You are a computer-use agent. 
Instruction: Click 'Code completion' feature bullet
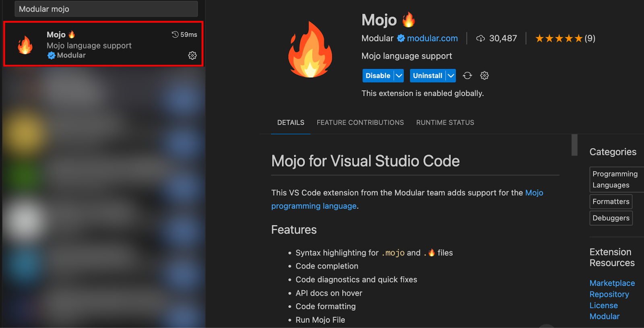coord(327,266)
